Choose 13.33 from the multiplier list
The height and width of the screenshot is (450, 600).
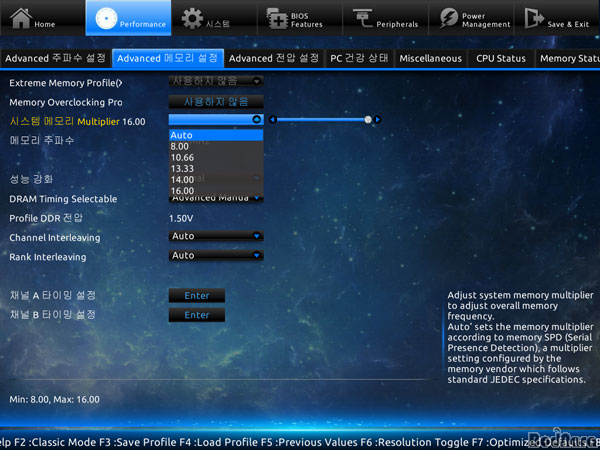[215, 168]
